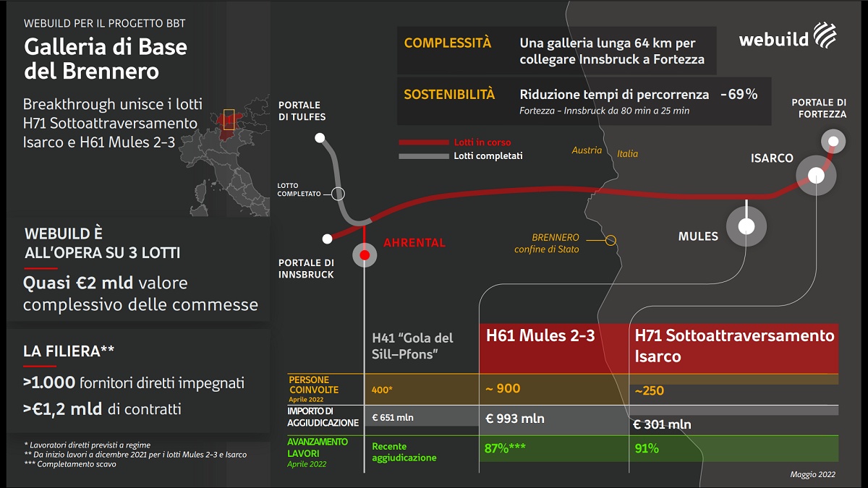Select the Mules location marker
This screenshot has height=488, width=868.
pyautogui.click(x=746, y=226)
